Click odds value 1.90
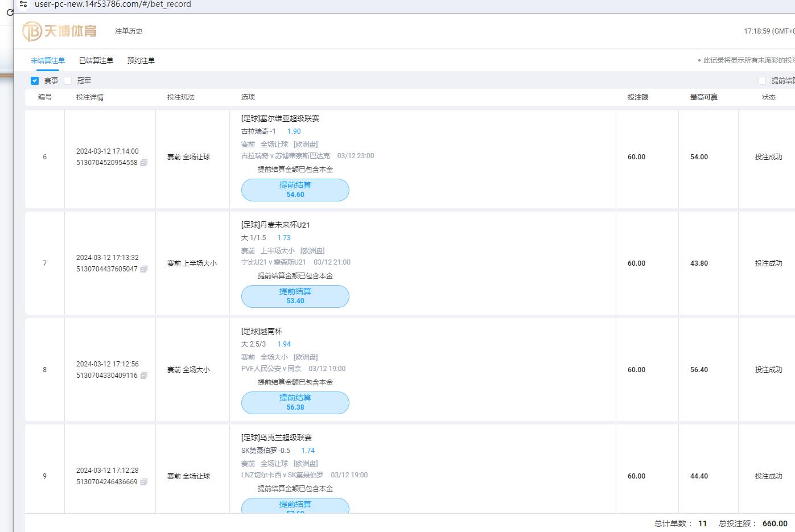This screenshot has width=795, height=532. (x=294, y=131)
